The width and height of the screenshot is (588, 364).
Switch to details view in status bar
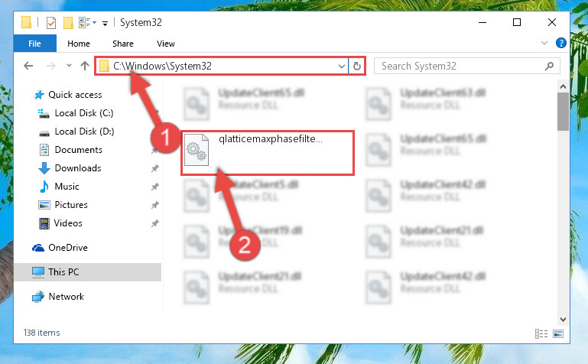click(541, 333)
